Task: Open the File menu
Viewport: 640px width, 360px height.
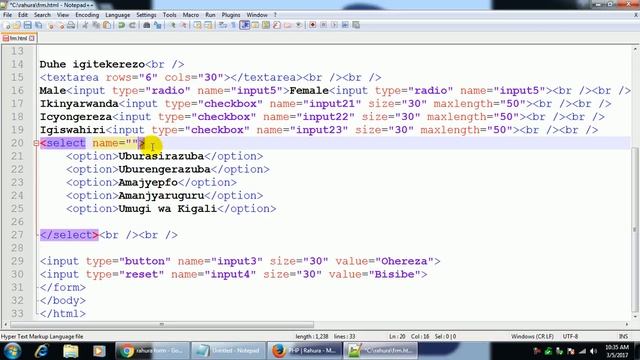Action: coord(7,15)
